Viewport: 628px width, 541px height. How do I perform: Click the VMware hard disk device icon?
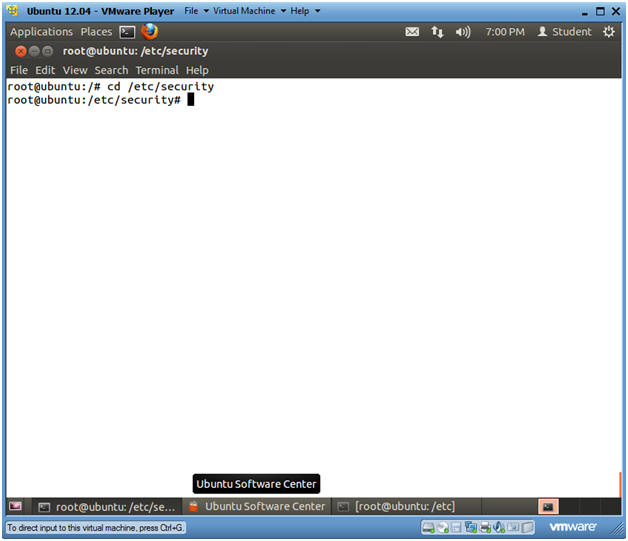[428, 528]
